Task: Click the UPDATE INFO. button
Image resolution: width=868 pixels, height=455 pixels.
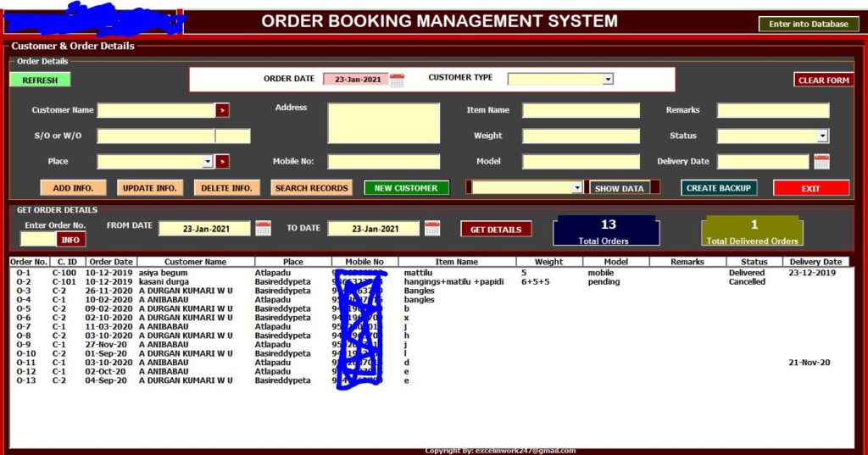Action: [149, 187]
